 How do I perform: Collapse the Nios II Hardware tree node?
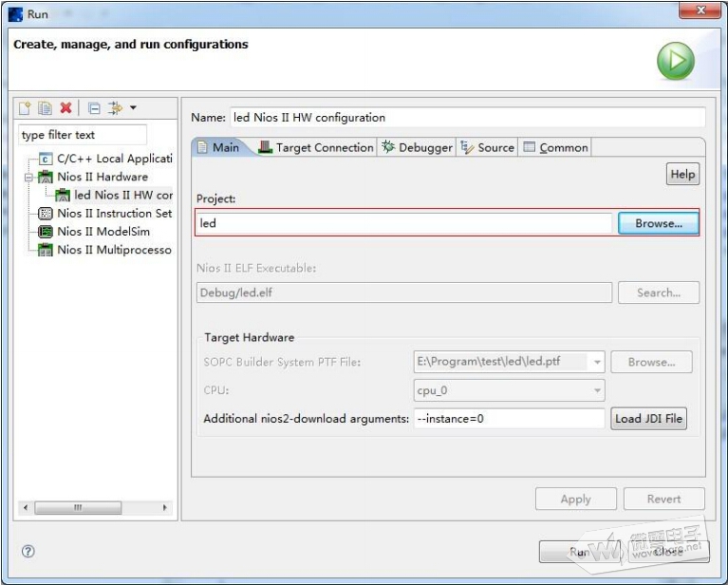point(29,177)
